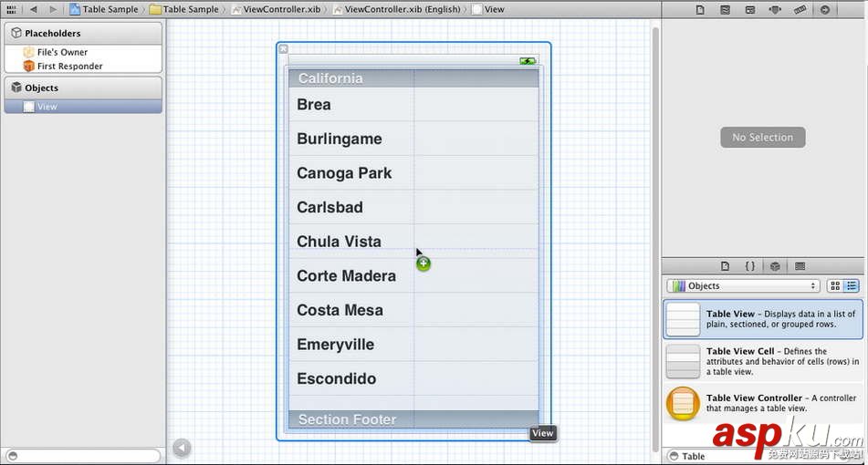Open ViewController.xib jump bar segment
Viewport: 868px width, 465px height.
(277, 9)
